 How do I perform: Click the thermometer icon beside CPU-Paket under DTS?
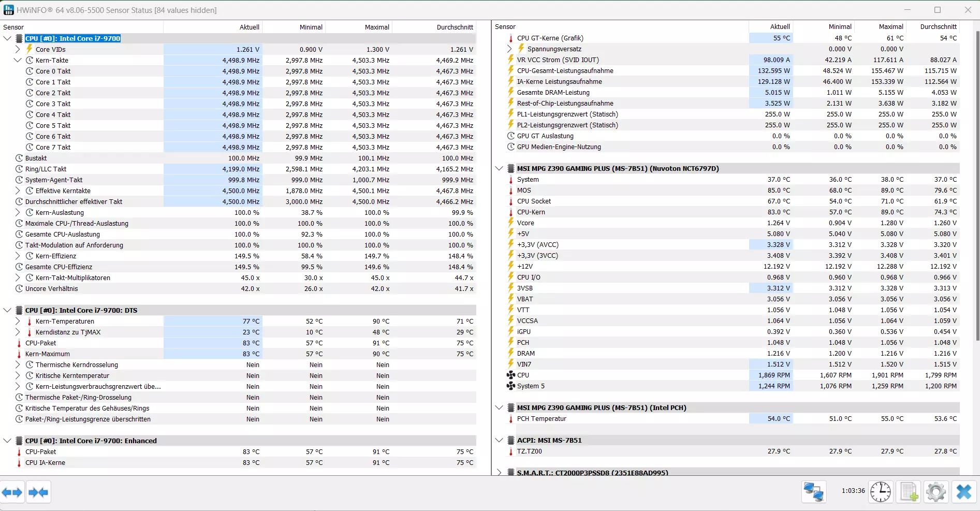point(19,343)
